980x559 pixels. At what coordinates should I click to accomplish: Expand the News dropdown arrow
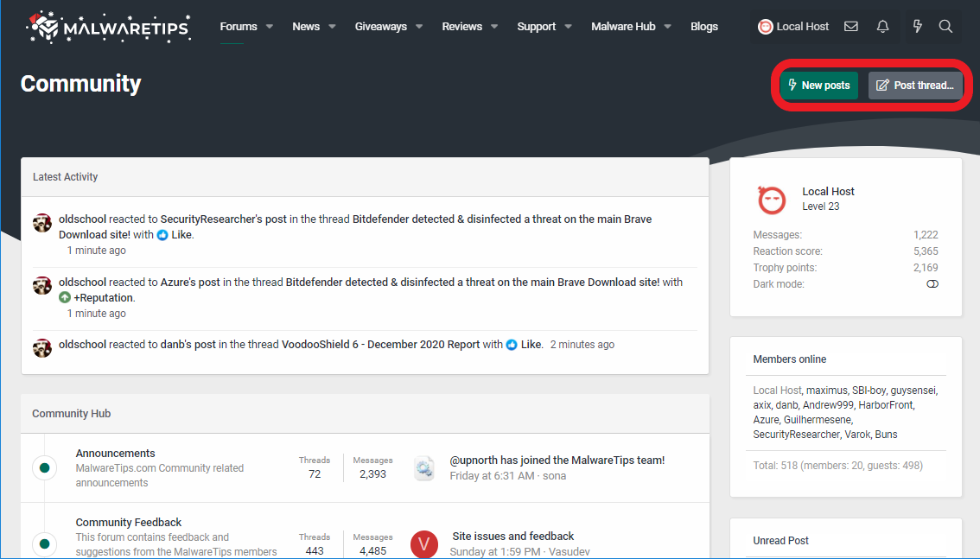332,27
